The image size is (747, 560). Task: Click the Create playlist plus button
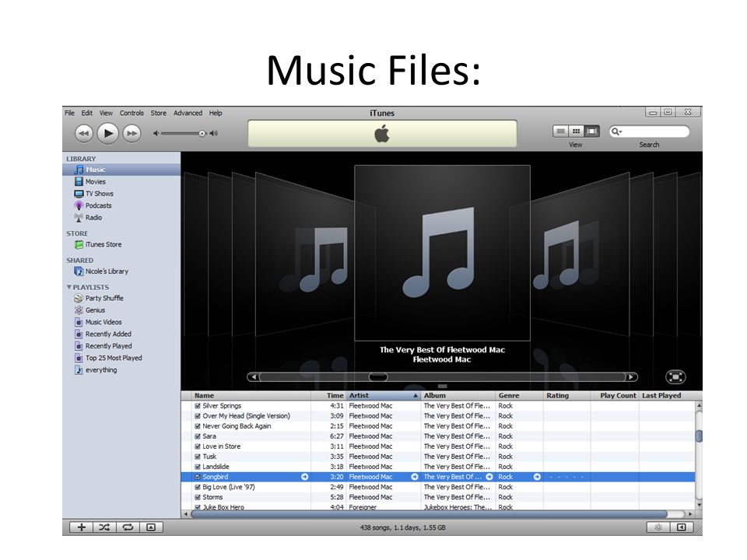click(82, 527)
